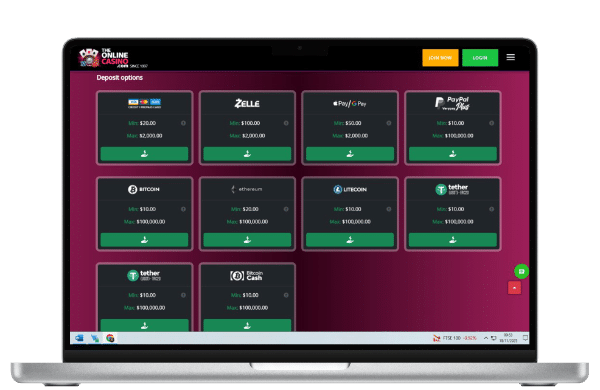Open info icon on the credit cards card
Image resolution: width=600 pixels, height=390 pixels.
183,123
